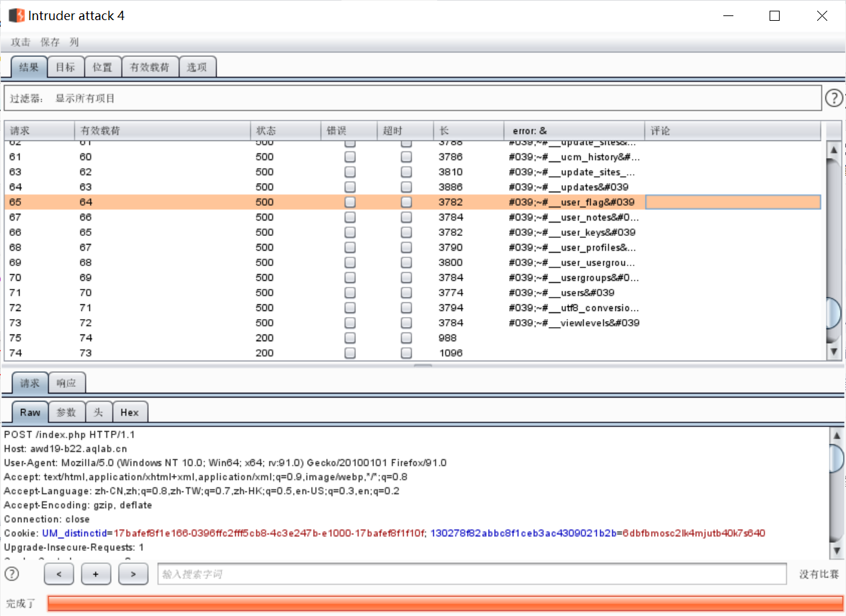
Task: Switch to the 位置 tab
Action: tap(103, 67)
